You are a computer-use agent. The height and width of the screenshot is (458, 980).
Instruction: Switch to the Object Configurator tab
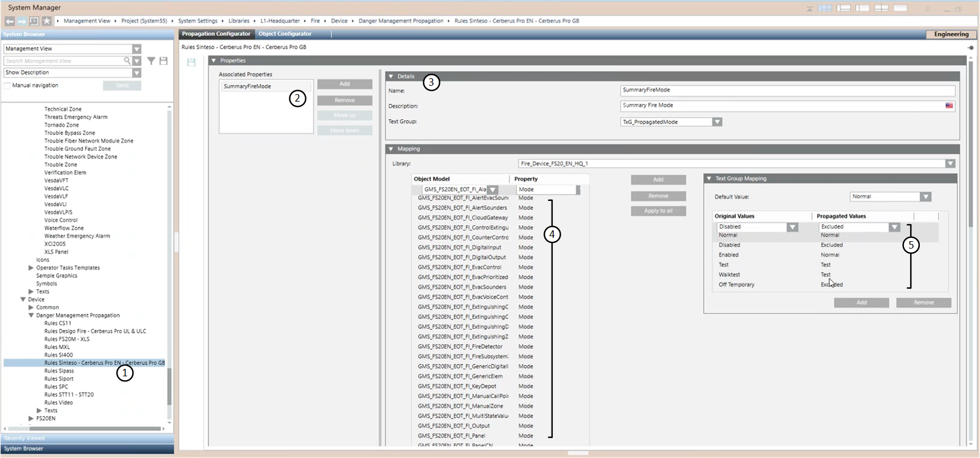point(285,34)
